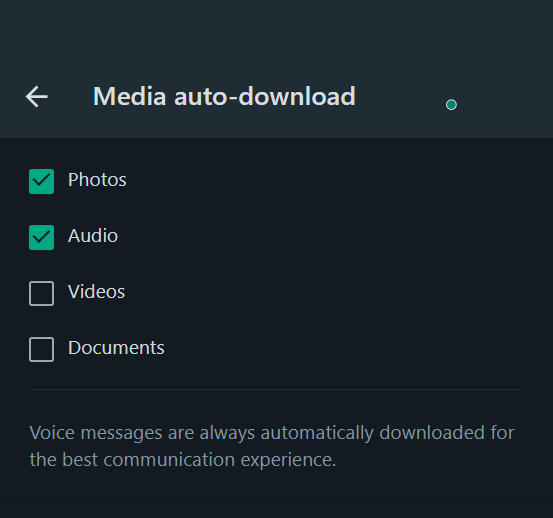Image resolution: width=553 pixels, height=518 pixels.
Task: Click the word 'auto-download' in the title
Action: point(265,96)
